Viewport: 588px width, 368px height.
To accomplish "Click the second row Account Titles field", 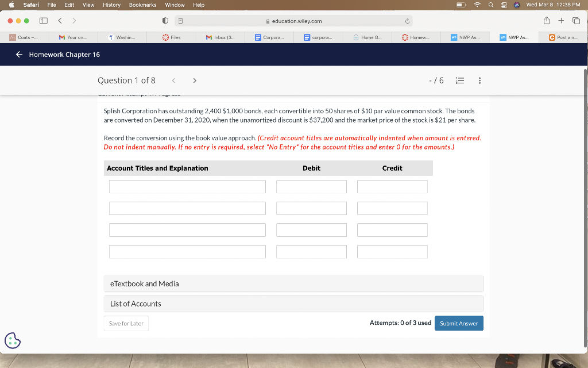I will tap(188, 208).
